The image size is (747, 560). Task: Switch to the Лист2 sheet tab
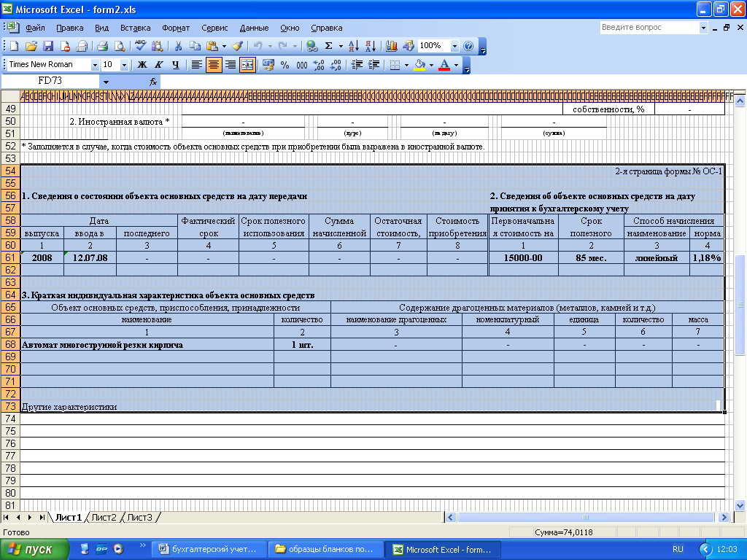[x=104, y=517]
